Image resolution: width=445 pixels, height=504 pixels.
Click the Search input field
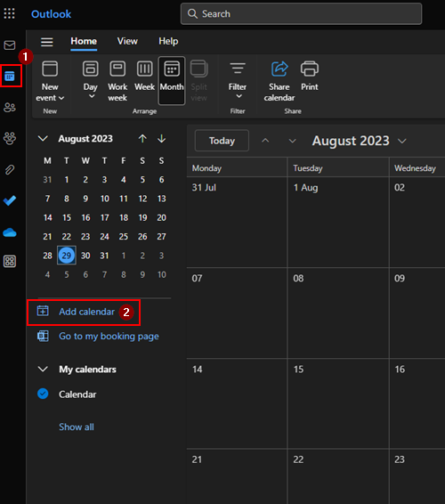point(301,14)
